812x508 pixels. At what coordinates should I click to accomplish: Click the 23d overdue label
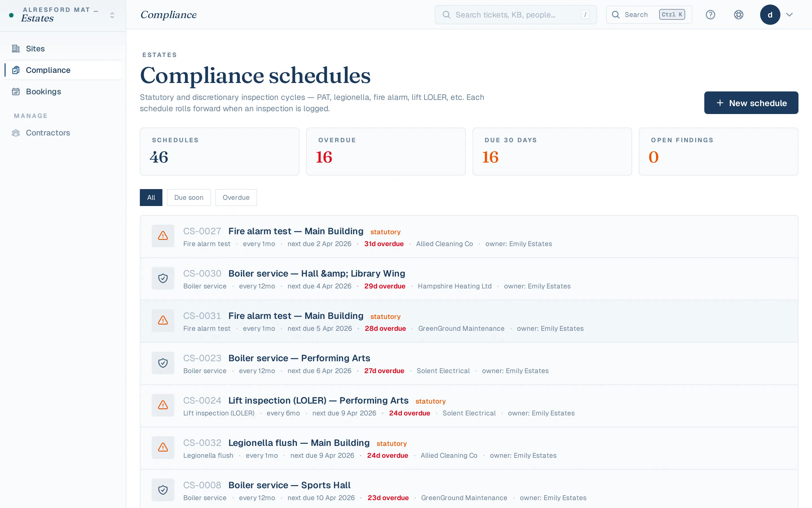[x=388, y=498]
